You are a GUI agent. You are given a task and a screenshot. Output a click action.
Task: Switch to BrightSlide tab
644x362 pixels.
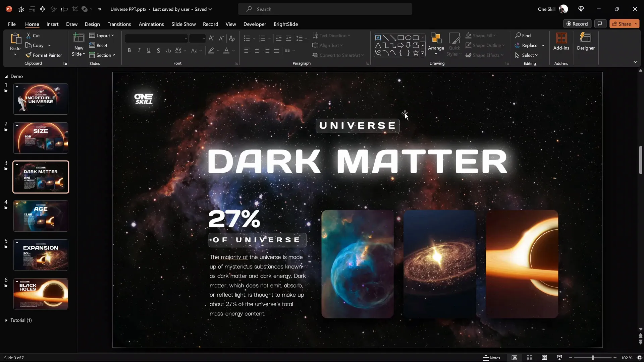(x=286, y=24)
